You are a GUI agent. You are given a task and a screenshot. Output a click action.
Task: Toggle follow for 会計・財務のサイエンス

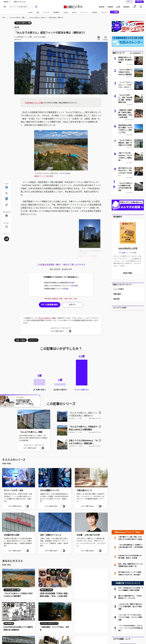(63, 551)
